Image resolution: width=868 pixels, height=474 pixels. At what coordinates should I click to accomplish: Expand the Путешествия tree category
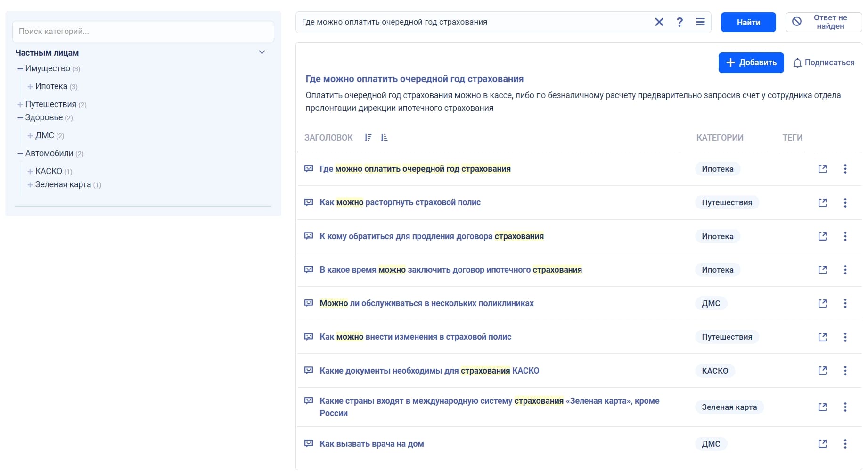[x=20, y=105]
